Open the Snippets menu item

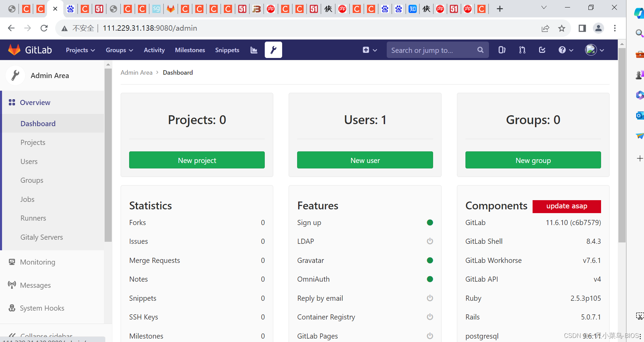tap(227, 50)
